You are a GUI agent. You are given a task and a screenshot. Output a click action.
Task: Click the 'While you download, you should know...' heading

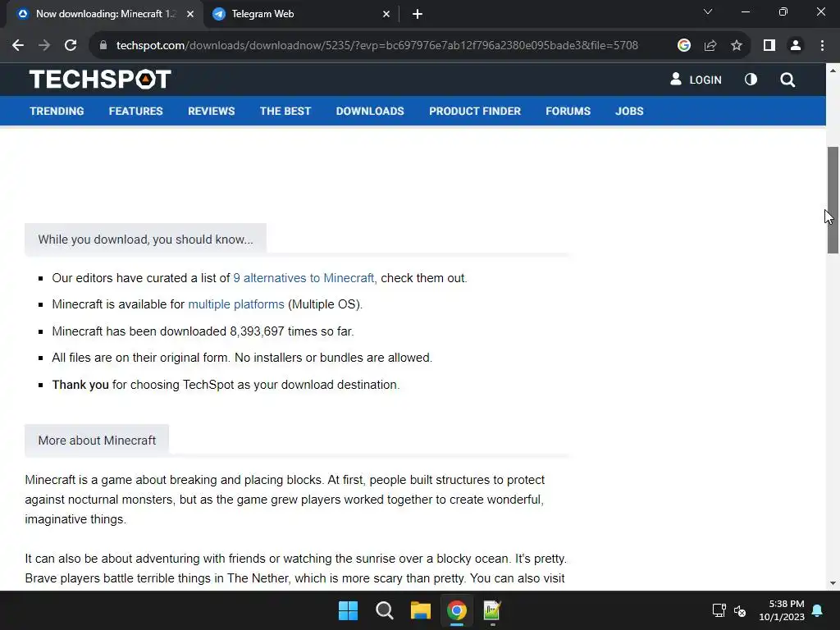[145, 240]
